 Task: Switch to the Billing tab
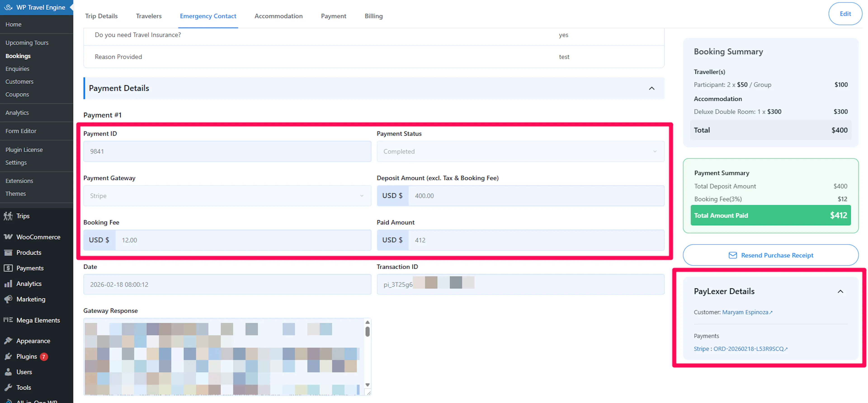tap(373, 16)
